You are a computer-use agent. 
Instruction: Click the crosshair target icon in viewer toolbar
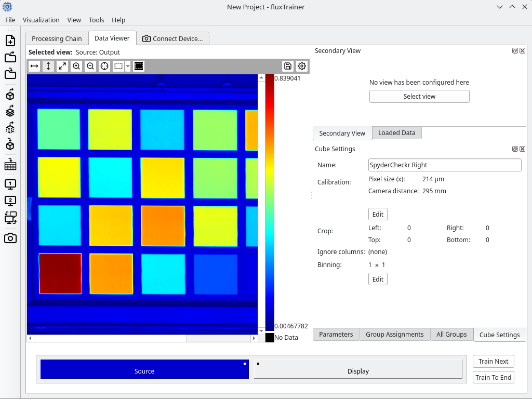pos(104,66)
